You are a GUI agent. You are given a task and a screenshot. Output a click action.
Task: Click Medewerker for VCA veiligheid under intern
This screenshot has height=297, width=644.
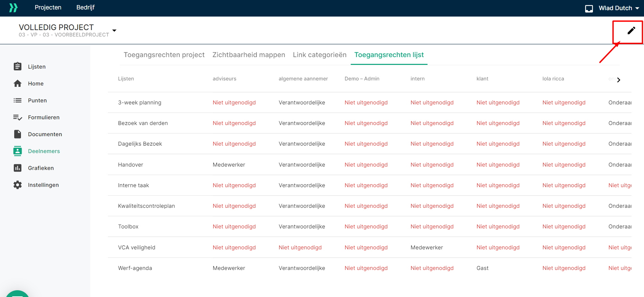(x=427, y=247)
